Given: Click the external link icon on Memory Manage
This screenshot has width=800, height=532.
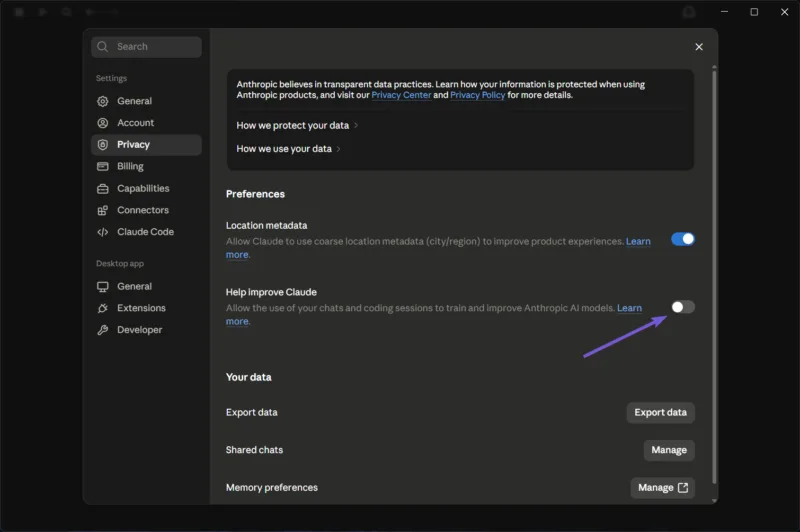Looking at the screenshot, I should pyautogui.click(x=683, y=488).
